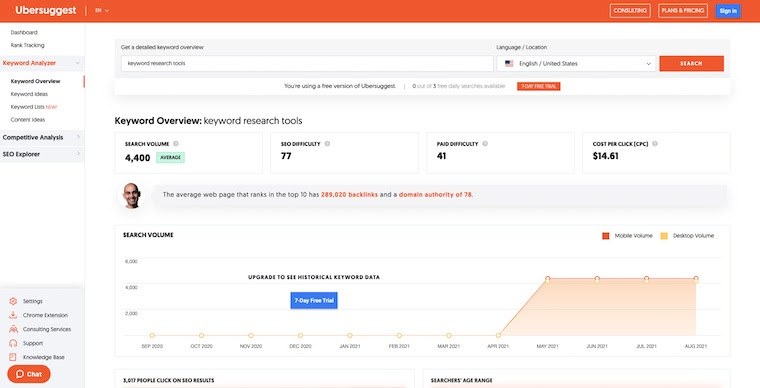Click Neil Patel avatar photo

click(132, 196)
